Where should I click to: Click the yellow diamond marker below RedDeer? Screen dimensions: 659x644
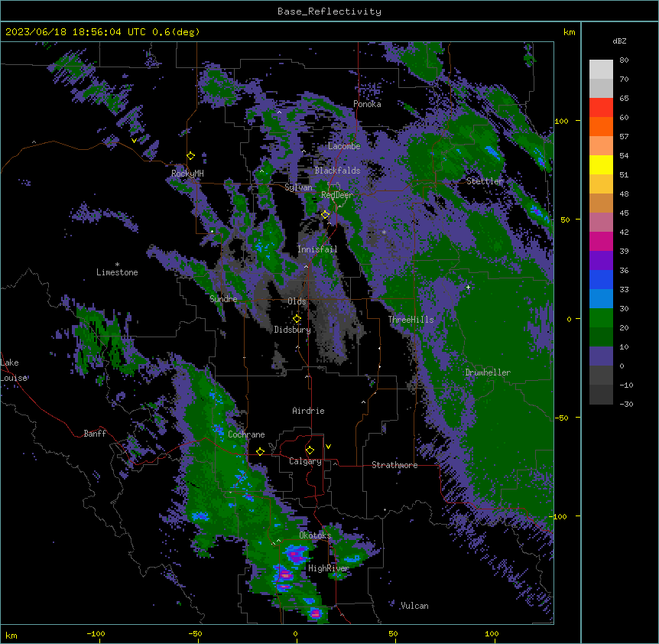326,215
